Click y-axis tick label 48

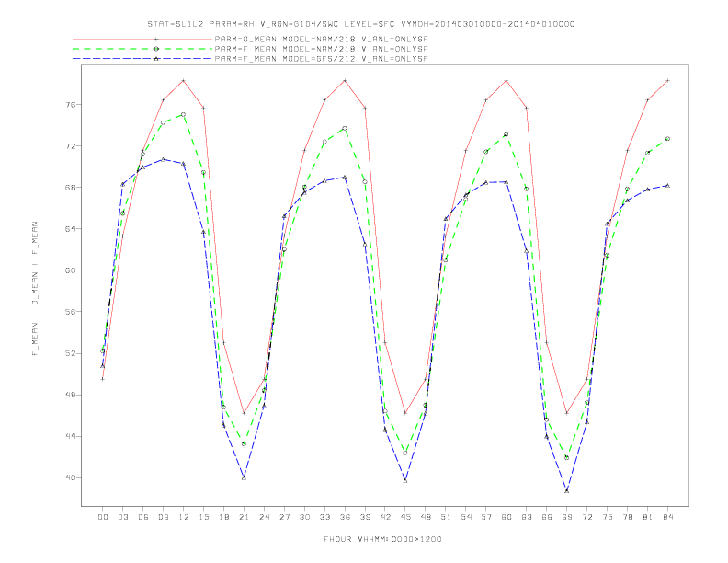(71, 395)
